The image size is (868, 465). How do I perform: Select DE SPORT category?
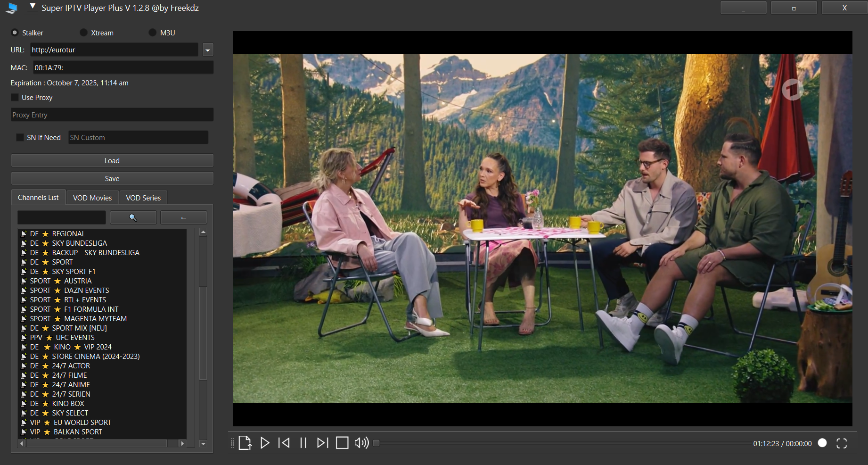pos(102,262)
